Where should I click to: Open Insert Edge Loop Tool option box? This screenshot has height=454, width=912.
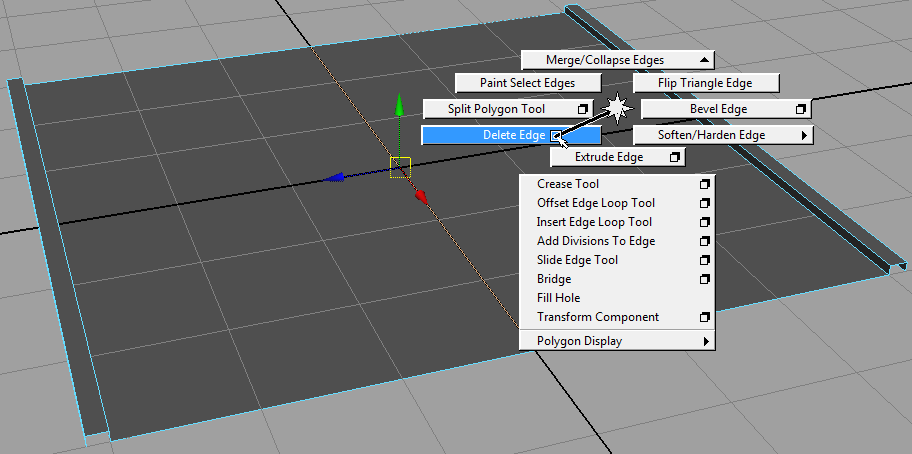click(x=705, y=223)
